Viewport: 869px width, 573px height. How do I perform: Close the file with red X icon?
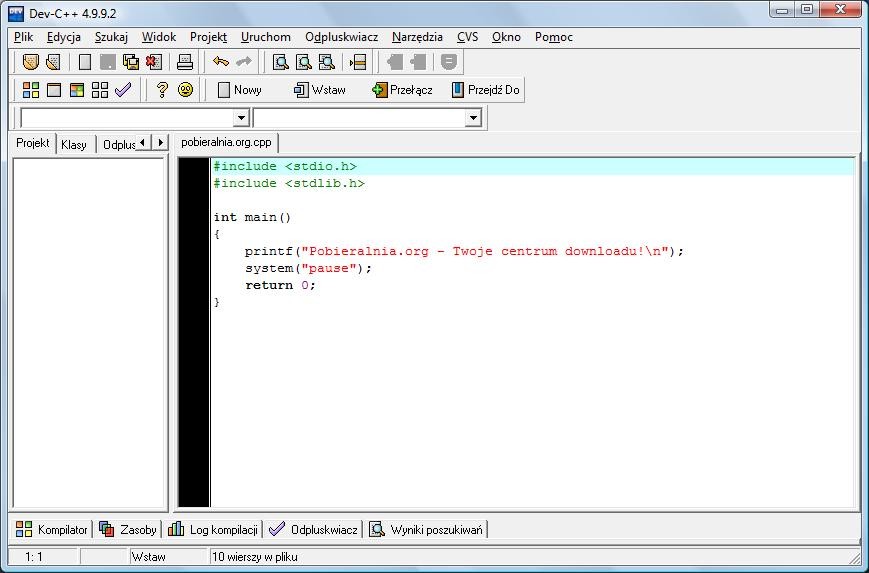click(x=154, y=62)
